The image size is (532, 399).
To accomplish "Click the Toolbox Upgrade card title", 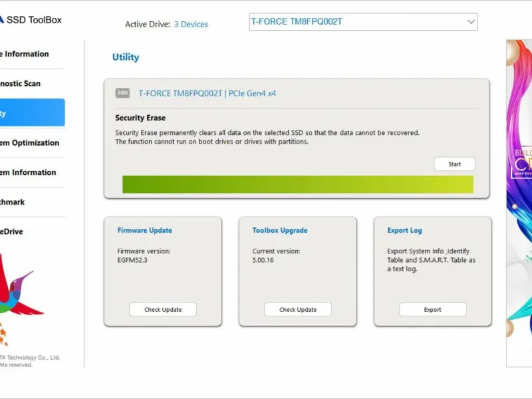I will 280,230.
